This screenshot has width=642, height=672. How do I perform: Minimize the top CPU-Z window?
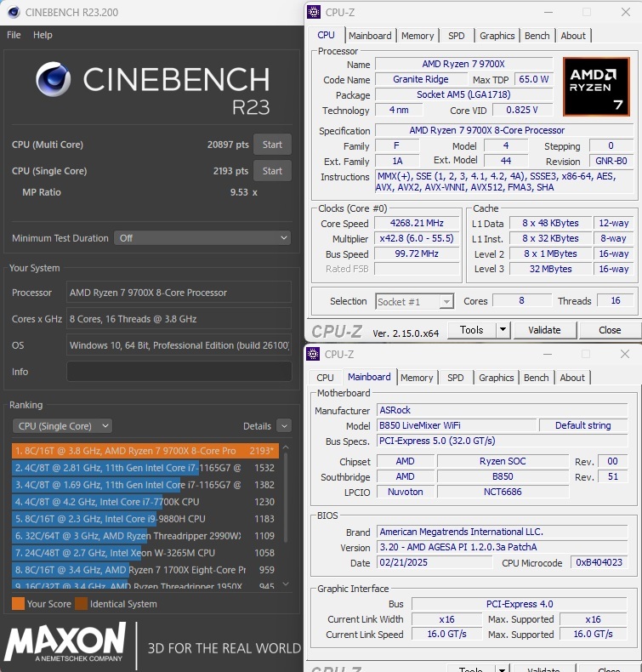pos(548,12)
